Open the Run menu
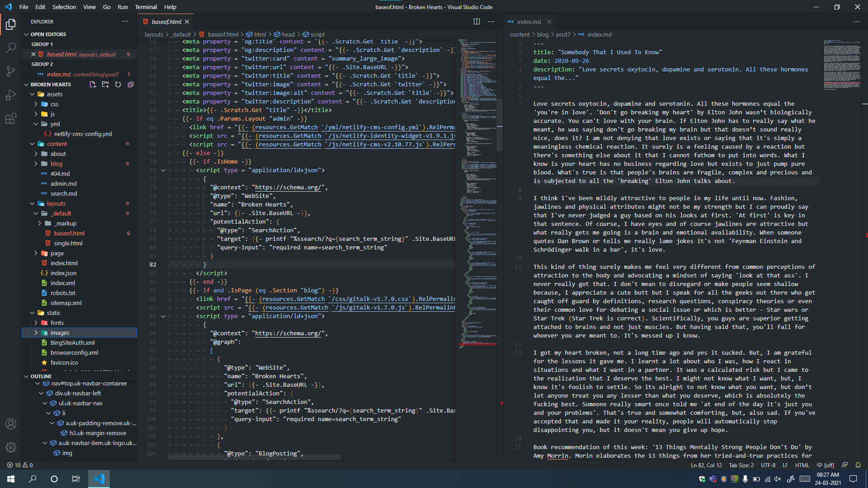 point(123,7)
